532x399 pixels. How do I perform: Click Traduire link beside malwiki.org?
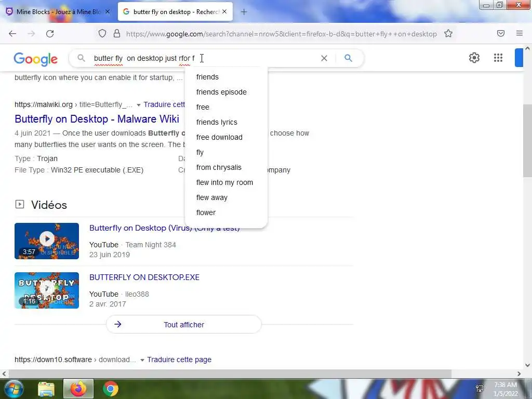tap(164, 104)
